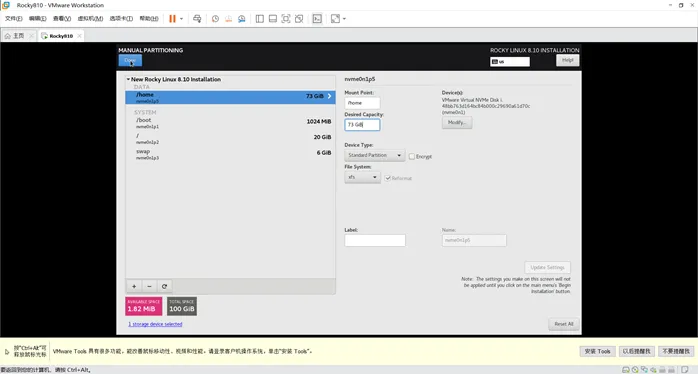Open the stretch display dropdown arrow
Image resolution: width=698 pixels, height=374 pixels.
(x=344, y=19)
